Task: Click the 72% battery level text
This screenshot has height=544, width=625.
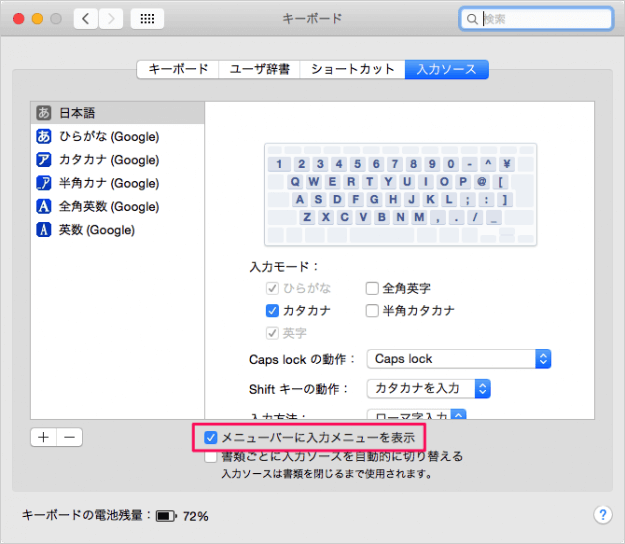Action: click(195, 517)
